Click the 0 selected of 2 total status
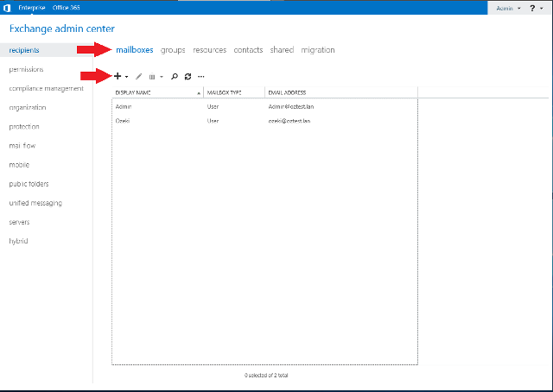The height and width of the screenshot is (392, 553). point(266,376)
